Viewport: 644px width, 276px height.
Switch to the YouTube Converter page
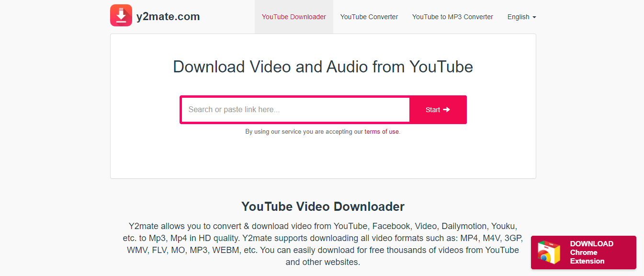[369, 17]
